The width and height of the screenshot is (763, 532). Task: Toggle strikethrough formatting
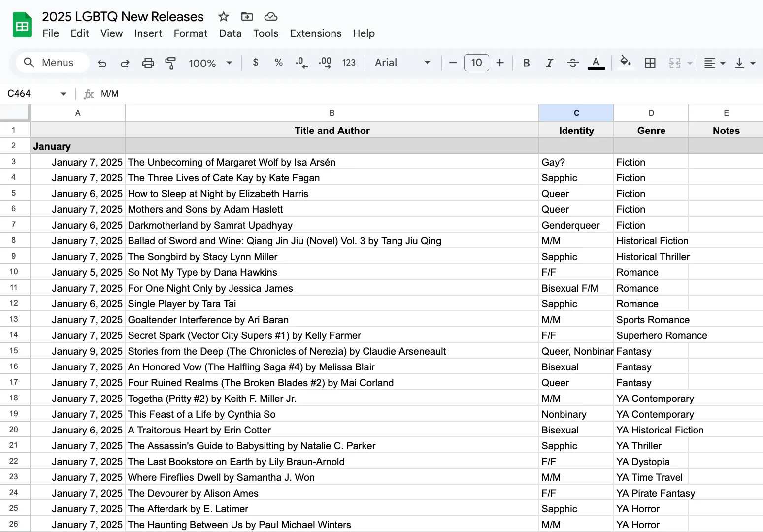point(573,63)
